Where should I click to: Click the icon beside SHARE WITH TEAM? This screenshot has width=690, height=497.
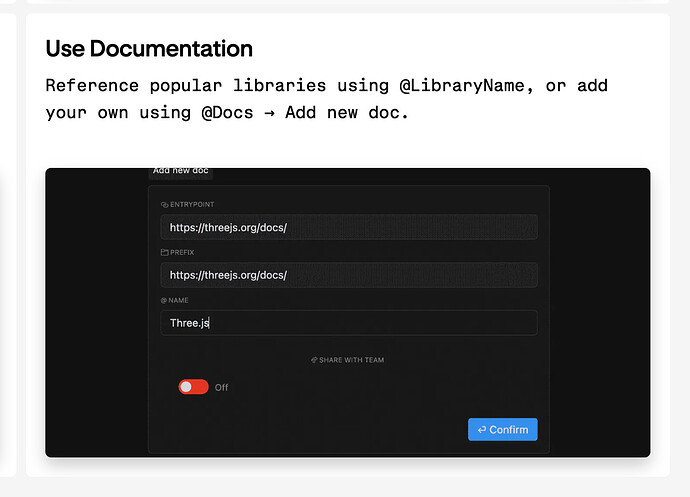[x=314, y=360]
